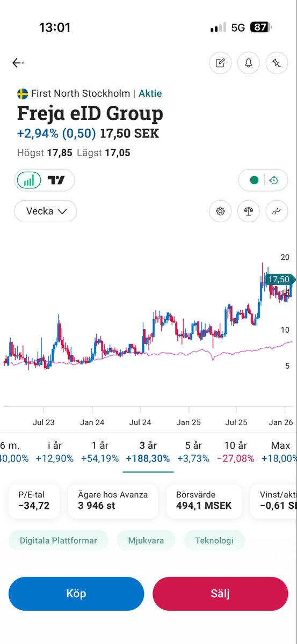Open the note edit icon

(220, 63)
